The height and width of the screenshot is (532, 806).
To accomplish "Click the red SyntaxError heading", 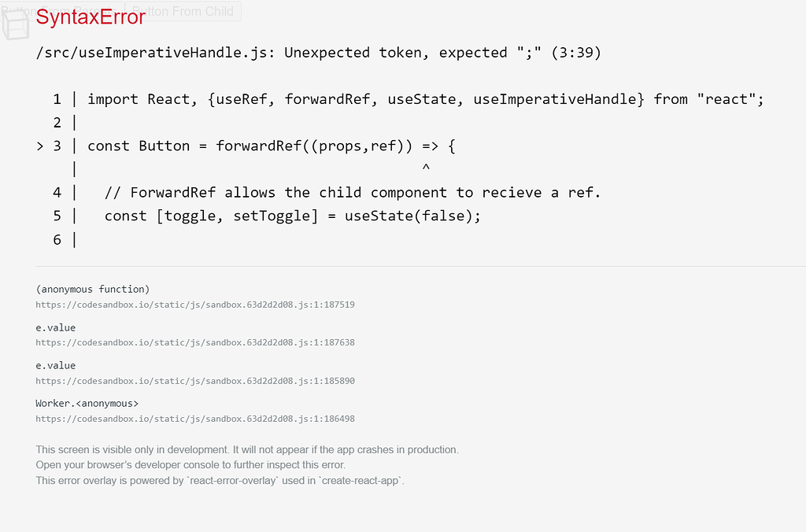I will (91, 17).
